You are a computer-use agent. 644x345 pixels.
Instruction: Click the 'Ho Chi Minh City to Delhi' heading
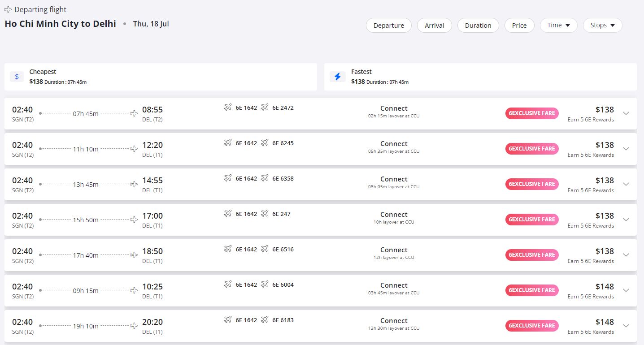[60, 24]
